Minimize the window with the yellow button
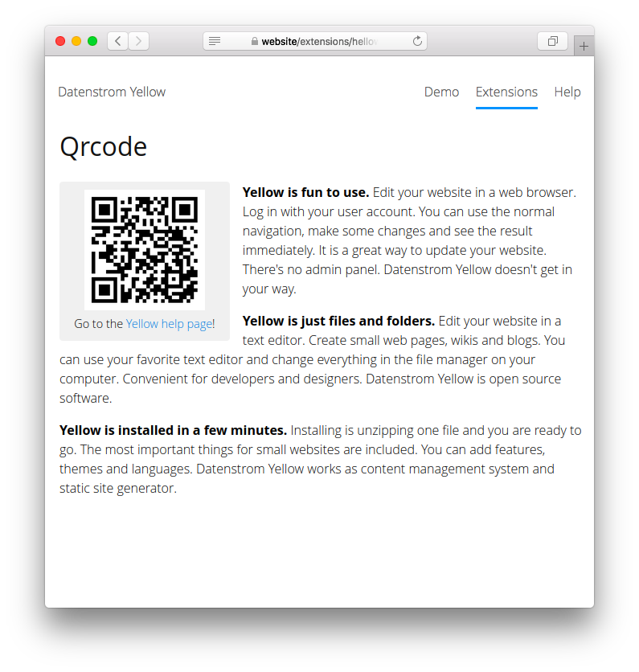This screenshot has width=639, height=672. point(76,41)
